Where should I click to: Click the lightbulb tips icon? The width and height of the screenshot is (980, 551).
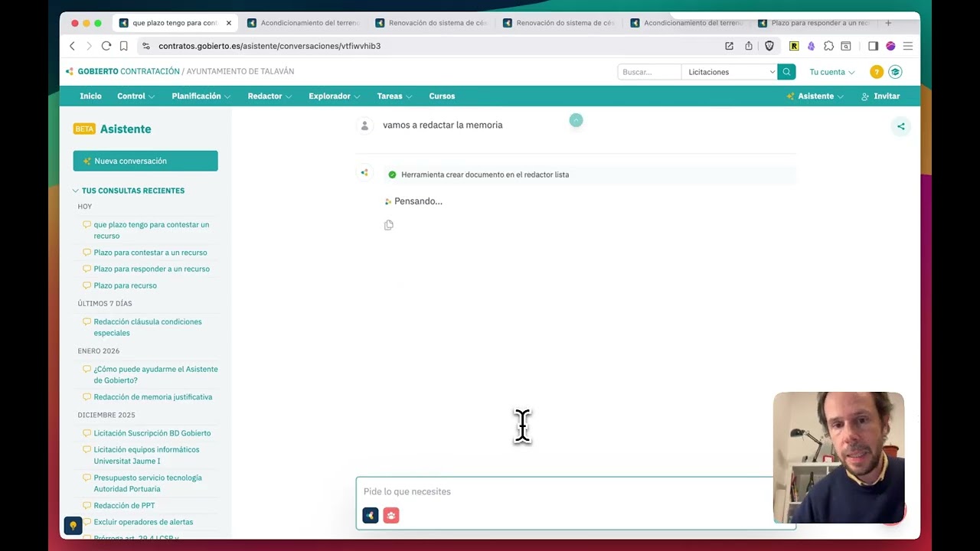point(73,525)
